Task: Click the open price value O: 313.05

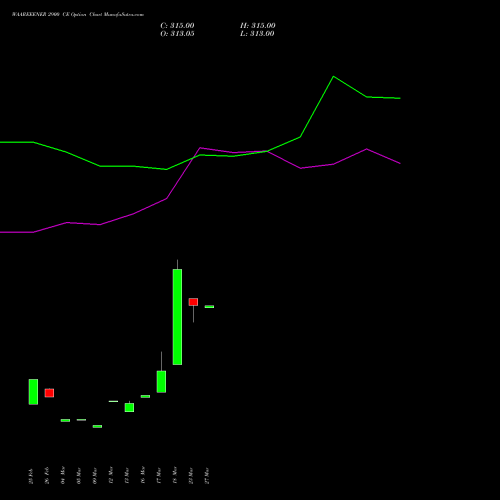Action: pos(177,34)
